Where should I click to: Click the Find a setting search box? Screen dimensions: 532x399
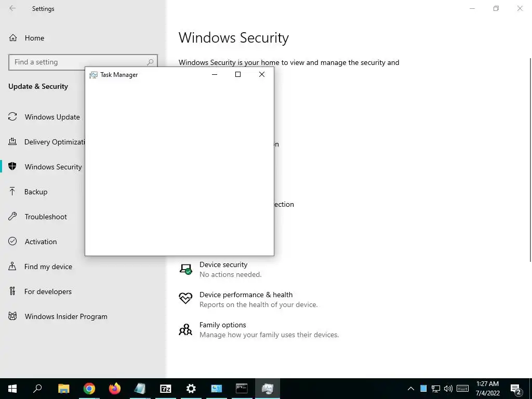(x=83, y=62)
